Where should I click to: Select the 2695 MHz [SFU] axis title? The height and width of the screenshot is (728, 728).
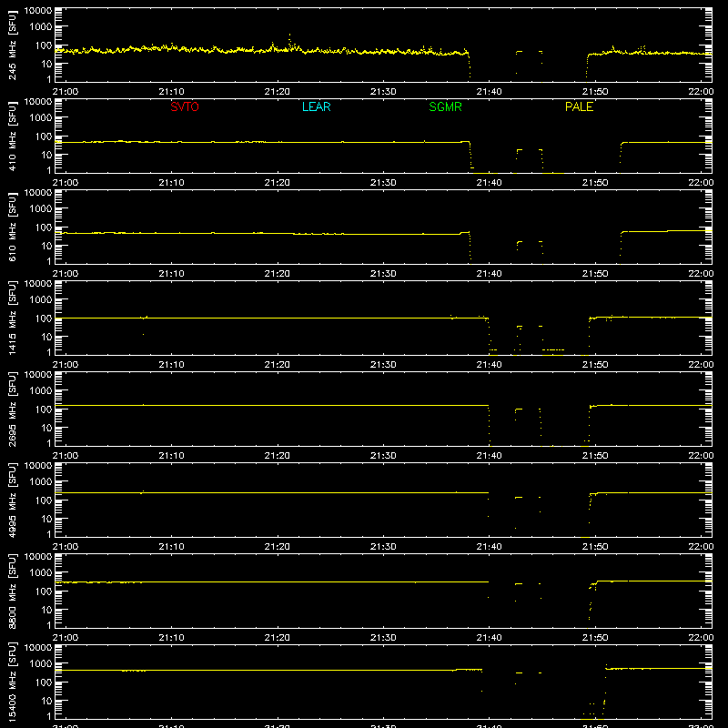[13, 409]
